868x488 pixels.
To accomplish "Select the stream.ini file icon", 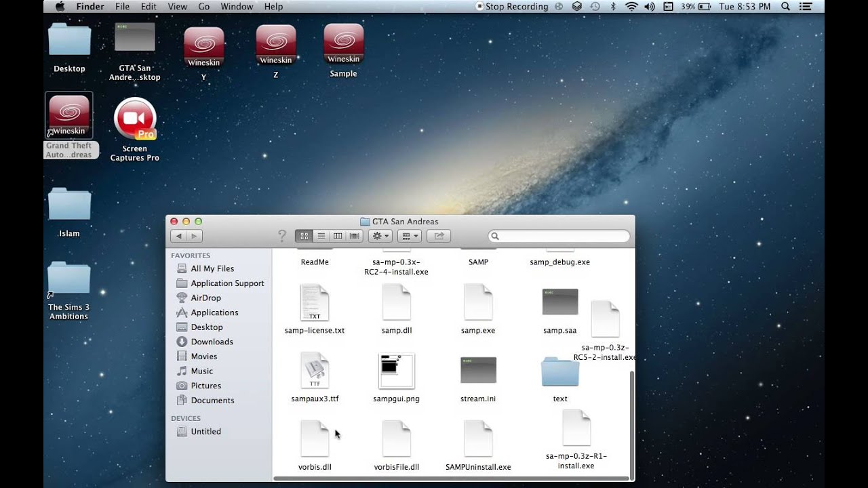I will [478, 371].
